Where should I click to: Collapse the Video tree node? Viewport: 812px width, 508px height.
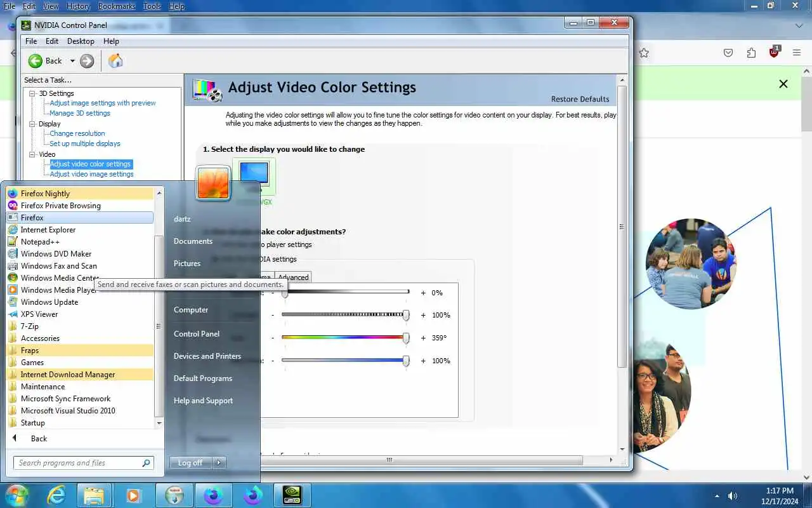coord(33,154)
